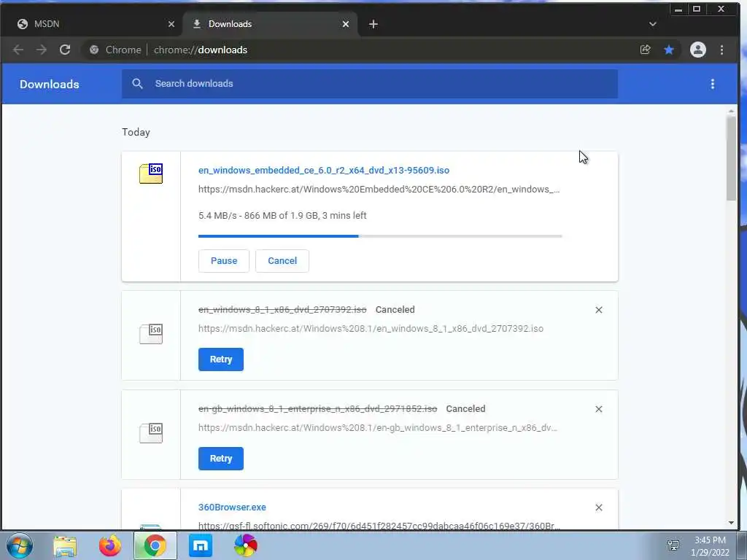Click the chrome://downloads address bar
The height and width of the screenshot is (560, 747).
357,50
